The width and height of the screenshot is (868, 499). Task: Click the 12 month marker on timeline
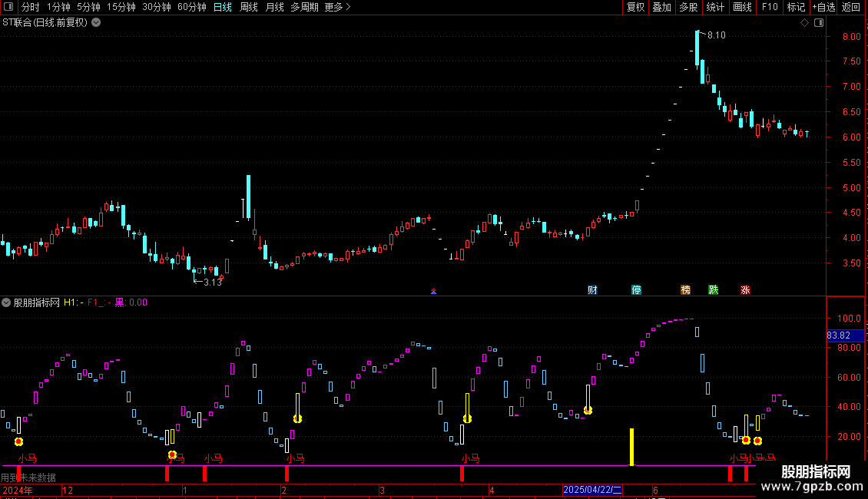[x=68, y=490]
